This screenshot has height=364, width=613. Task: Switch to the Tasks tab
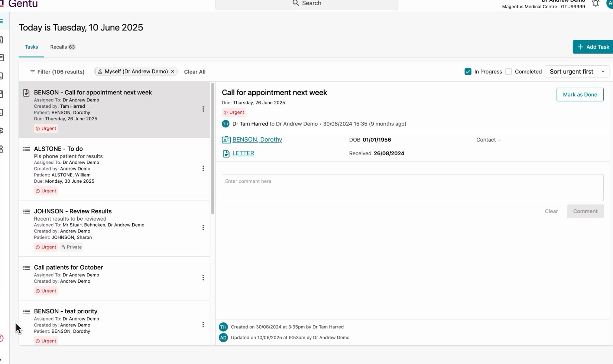[x=32, y=47]
